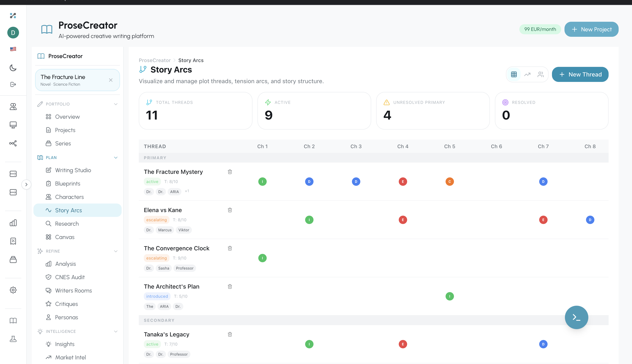Enable the grid view toggle for Story Arcs

tap(514, 74)
